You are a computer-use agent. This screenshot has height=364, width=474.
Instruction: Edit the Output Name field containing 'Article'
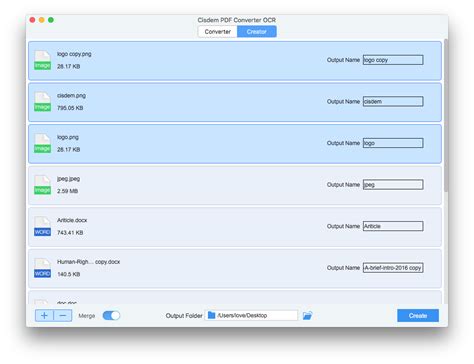pyautogui.click(x=393, y=226)
